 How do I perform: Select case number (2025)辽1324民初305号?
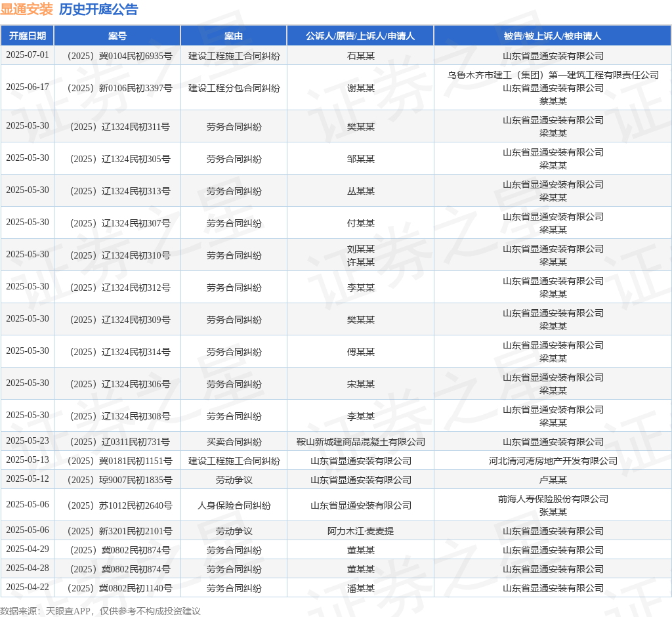coord(117,159)
